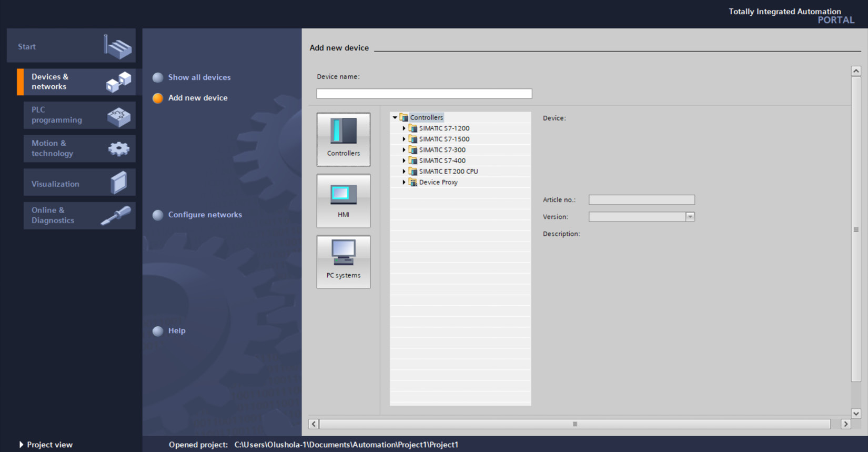Click the scroll left arrow
The width and height of the screenshot is (868, 452).
tap(314, 424)
